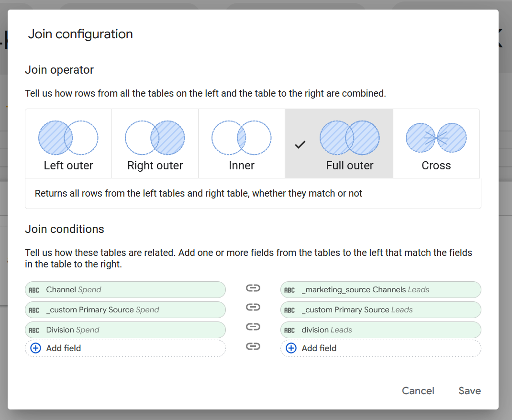
Task: Toggle the Full outer checkmark option
Action: point(300,144)
